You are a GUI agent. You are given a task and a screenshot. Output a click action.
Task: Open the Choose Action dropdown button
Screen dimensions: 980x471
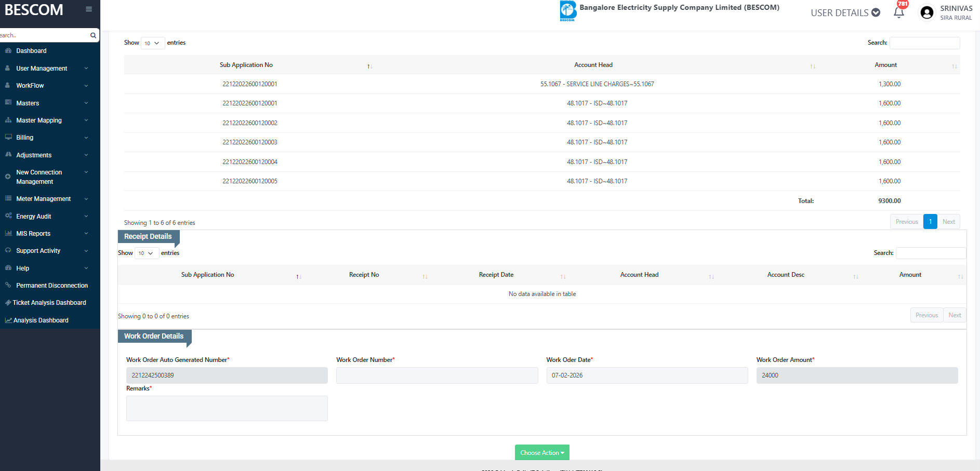coord(542,452)
